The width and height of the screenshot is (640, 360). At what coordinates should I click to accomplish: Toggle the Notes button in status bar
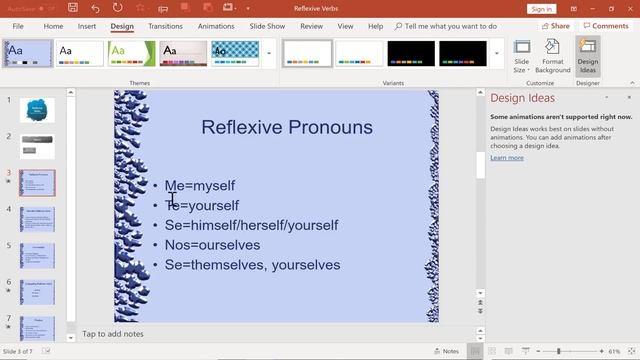pyautogui.click(x=447, y=351)
